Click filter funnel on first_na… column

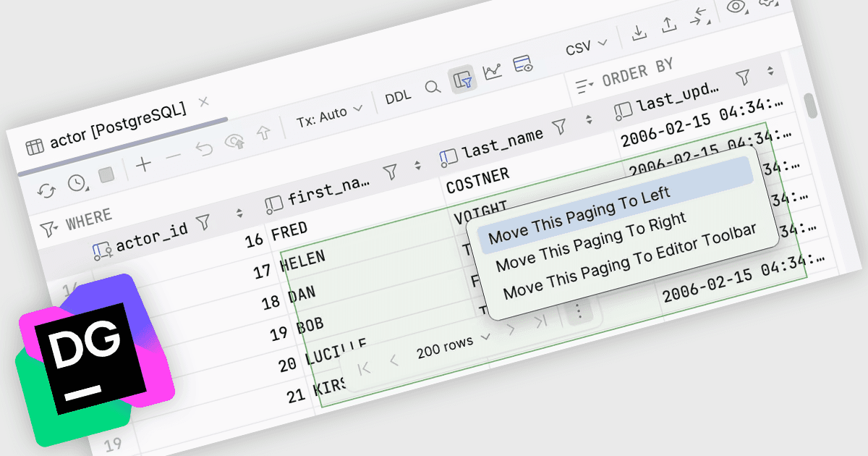(390, 171)
